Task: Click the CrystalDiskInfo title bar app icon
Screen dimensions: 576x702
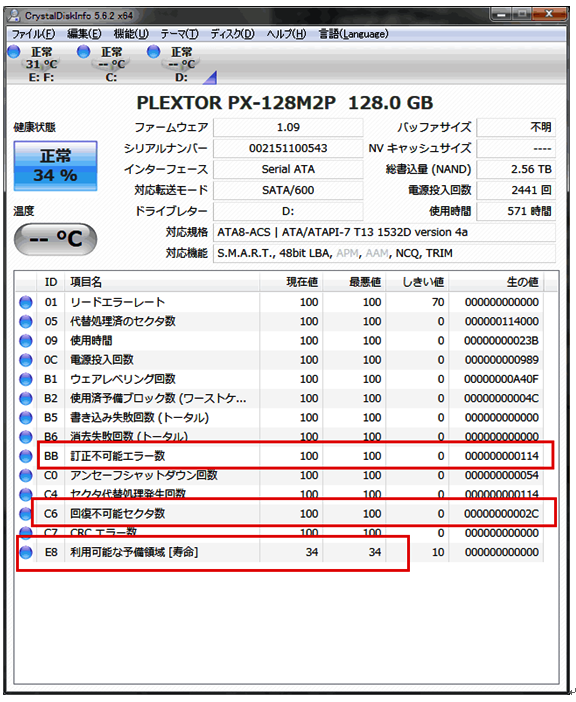Action: coord(15,15)
